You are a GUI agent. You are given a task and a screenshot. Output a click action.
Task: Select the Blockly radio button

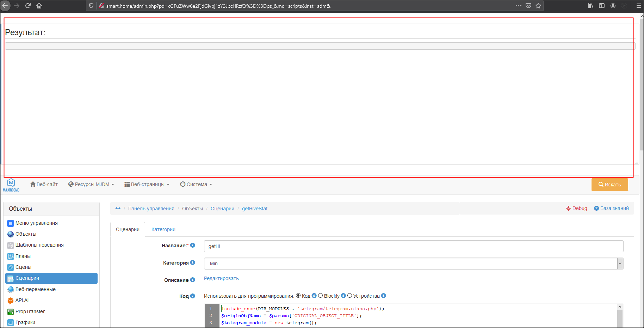click(x=321, y=296)
